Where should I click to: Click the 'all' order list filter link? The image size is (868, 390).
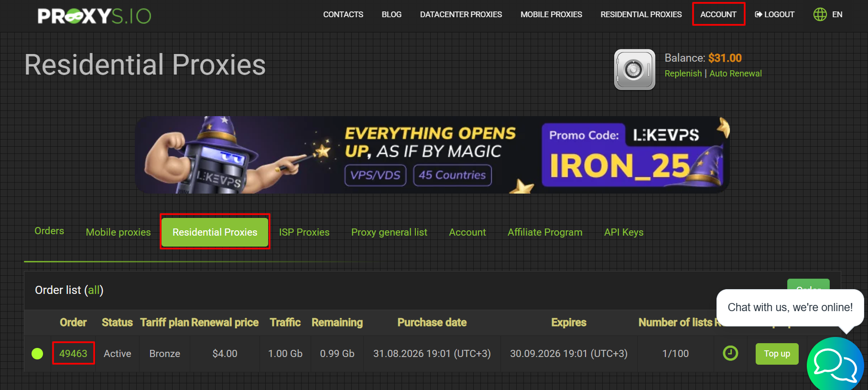[94, 290]
